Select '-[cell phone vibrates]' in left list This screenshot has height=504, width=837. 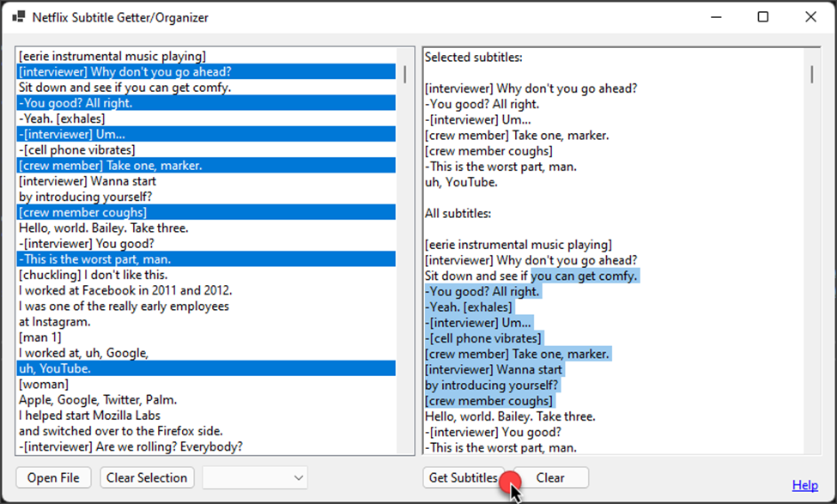206,149
